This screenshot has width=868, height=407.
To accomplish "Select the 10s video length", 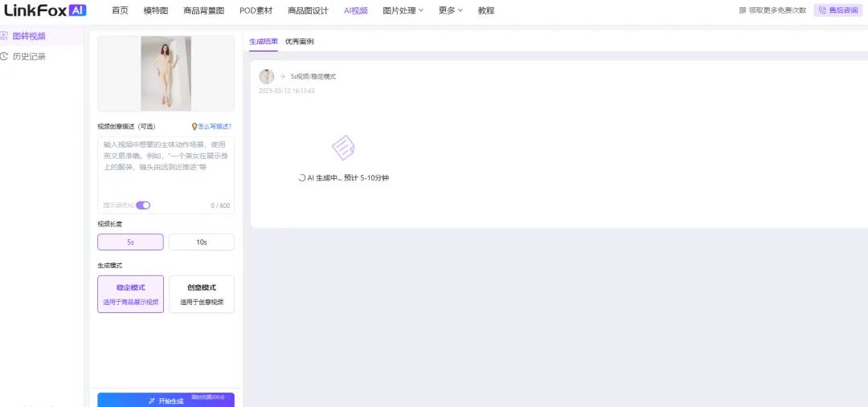I will 202,242.
